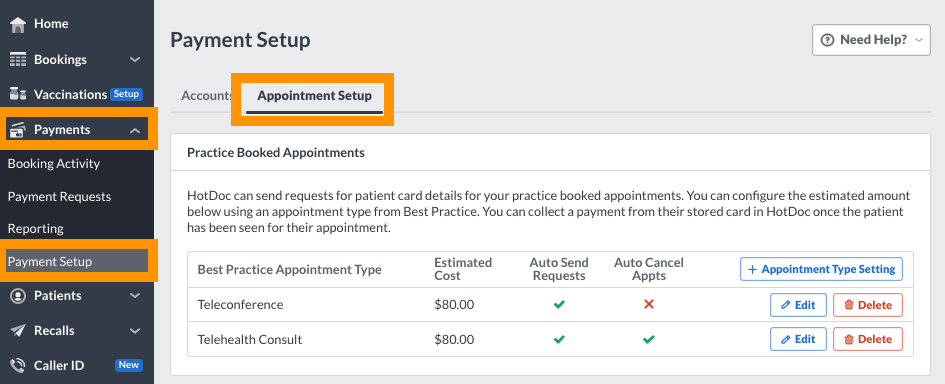Open Payment Requests in the sidebar
Image resolution: width=945 pixels, height=384 pixels.
(x=60, y=197)
